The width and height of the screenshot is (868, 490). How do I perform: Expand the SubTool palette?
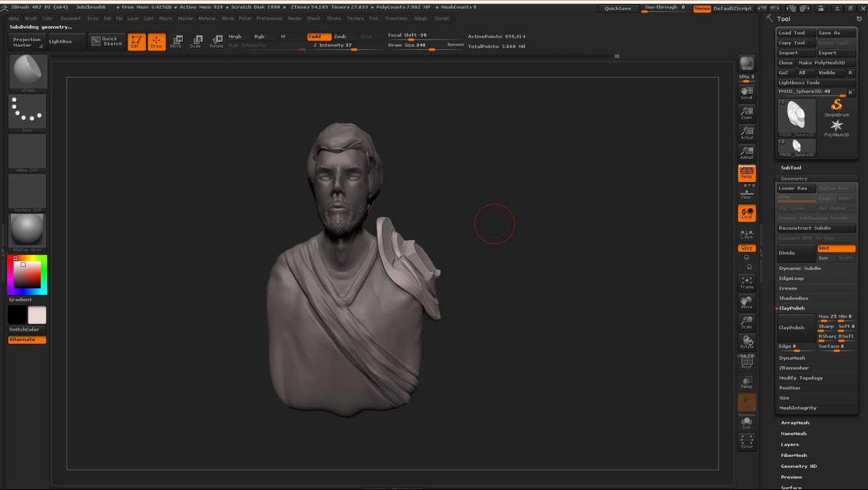[x=792, y=167]
